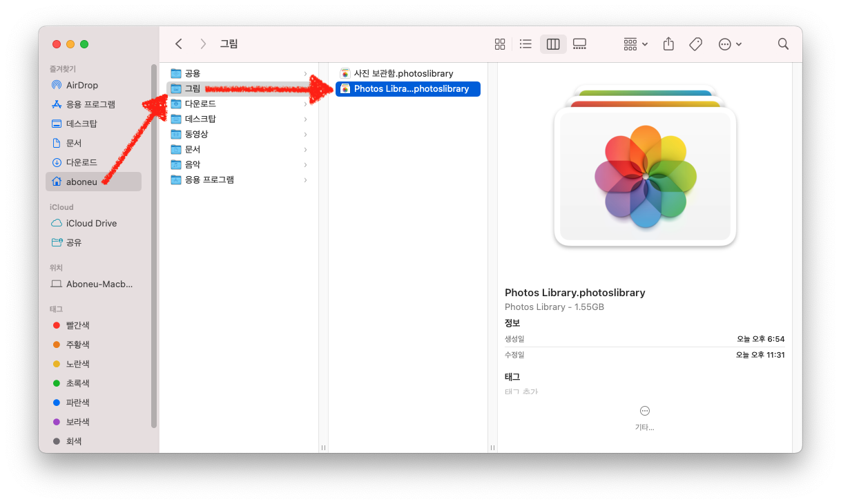Click the first column's handle at bottom

323,447
